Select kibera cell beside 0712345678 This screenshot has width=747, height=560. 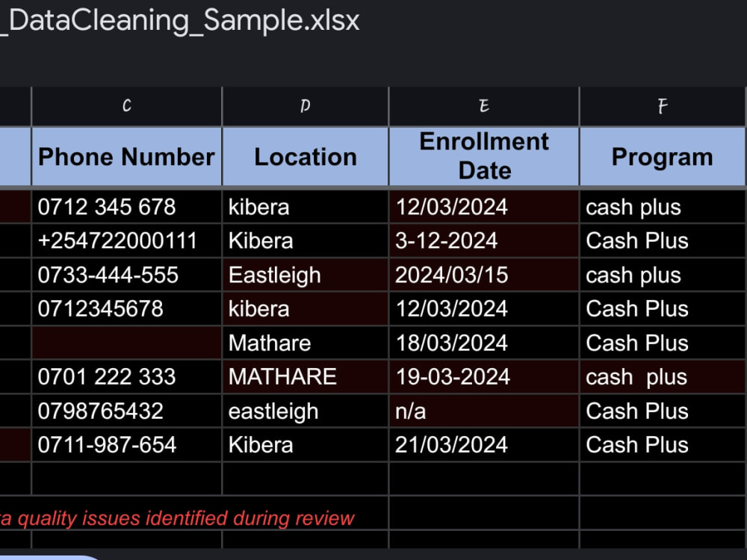306,309
